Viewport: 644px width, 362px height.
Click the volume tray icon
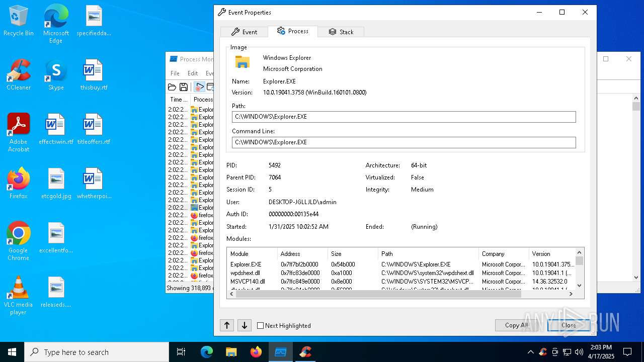pyautogui.click(x=579, y=352)
